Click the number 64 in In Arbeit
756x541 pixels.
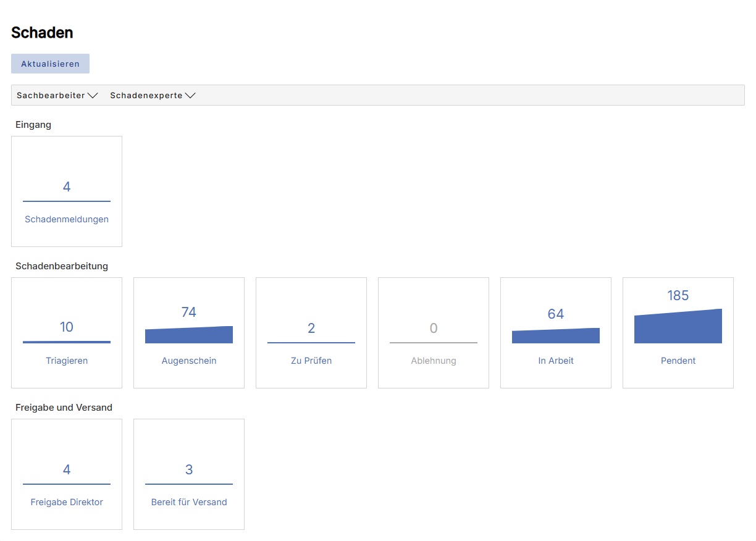point(556,314)
